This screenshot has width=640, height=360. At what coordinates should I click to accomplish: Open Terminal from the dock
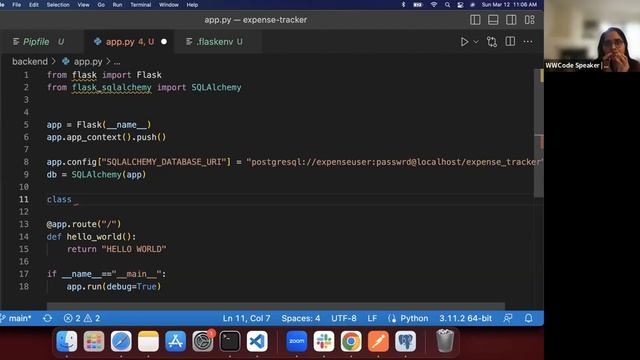[230, 341]
